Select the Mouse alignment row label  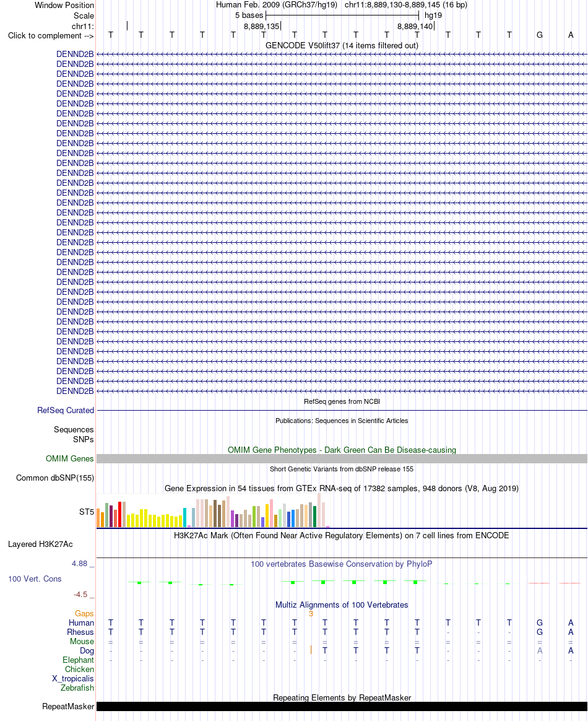tap(82, 641)
